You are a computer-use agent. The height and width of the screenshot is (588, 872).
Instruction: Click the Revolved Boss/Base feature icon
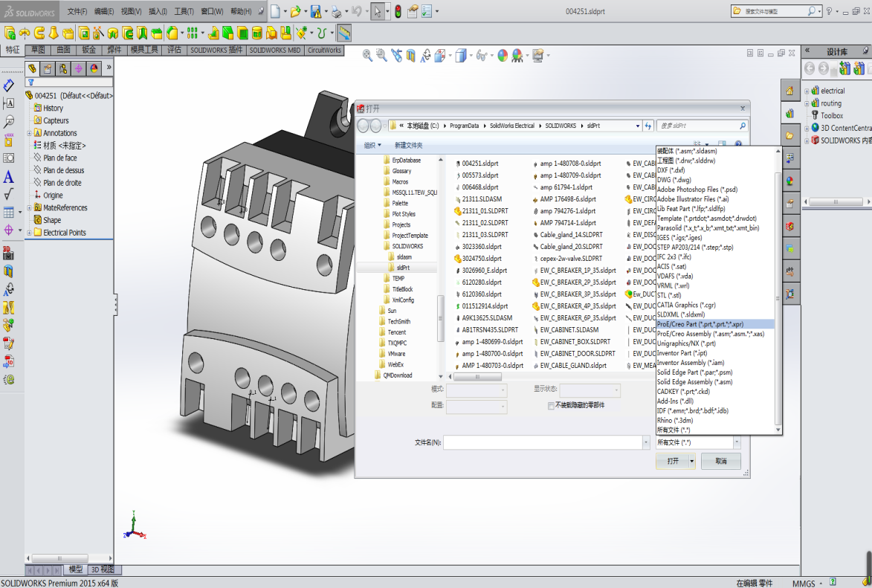pyautogui.click(x=25, y=33)
